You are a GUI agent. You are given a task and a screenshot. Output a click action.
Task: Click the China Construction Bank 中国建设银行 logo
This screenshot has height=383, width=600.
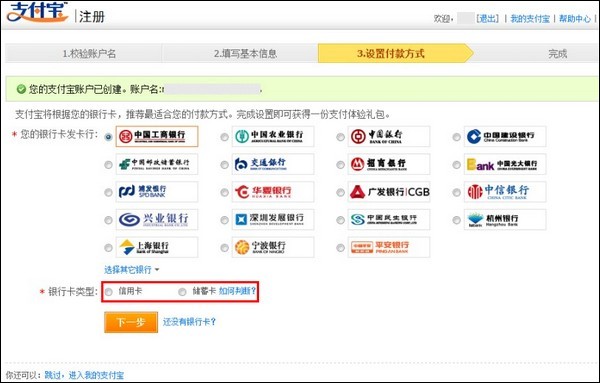point(505,136)
